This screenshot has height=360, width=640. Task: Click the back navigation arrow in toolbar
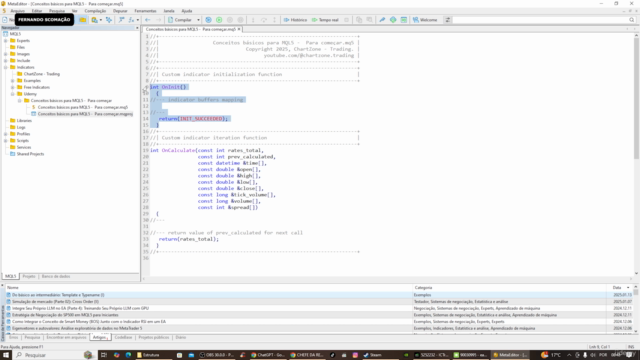pos(148,20)
